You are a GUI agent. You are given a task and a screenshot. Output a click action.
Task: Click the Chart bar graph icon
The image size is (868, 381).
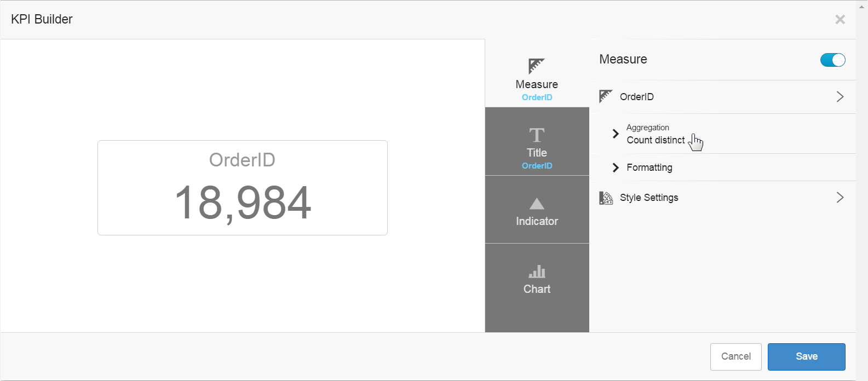pos(537,272)
